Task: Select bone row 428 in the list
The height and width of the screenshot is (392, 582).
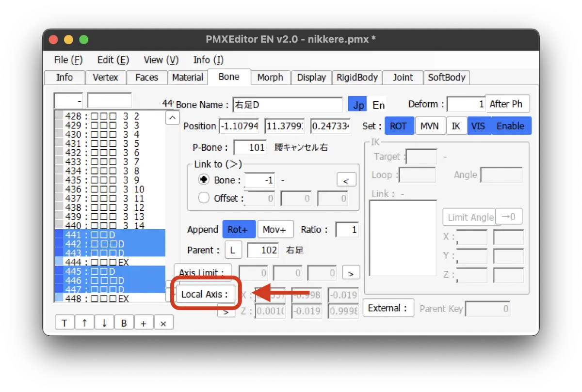Action: click(x=110, y=116)
